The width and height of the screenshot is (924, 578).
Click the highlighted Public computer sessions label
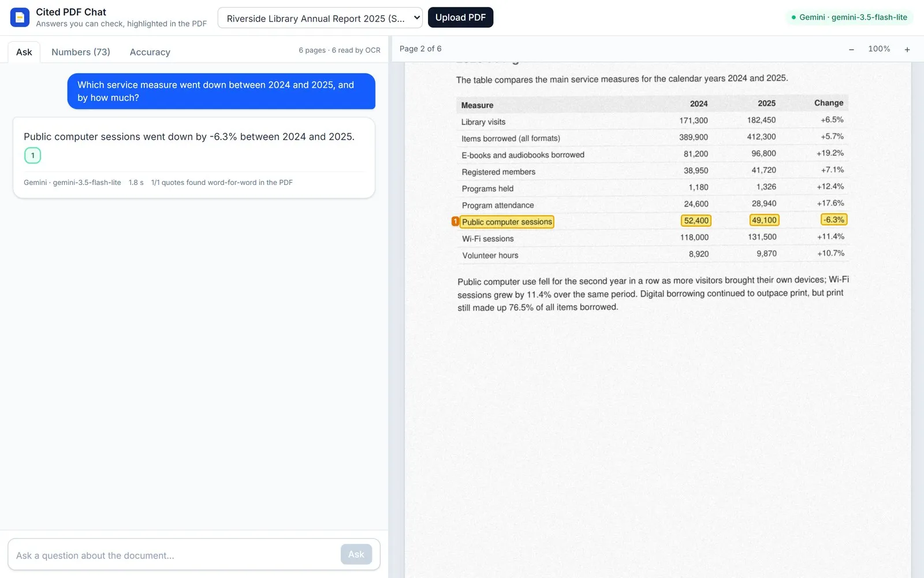coord(507,222)
